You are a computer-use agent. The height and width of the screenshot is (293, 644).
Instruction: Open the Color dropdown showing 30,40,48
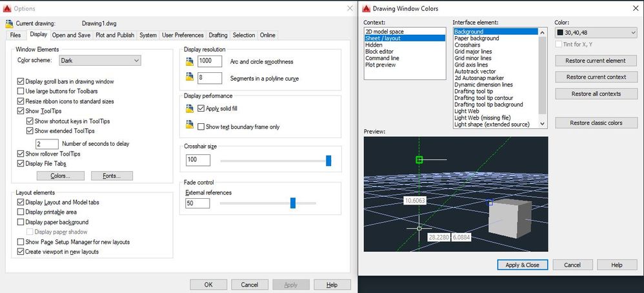point(596,33)
